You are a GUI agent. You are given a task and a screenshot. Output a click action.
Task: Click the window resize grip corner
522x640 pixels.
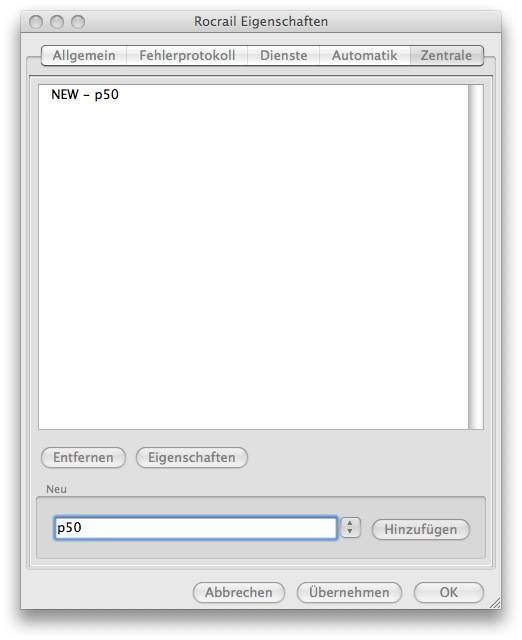[495, 603]
